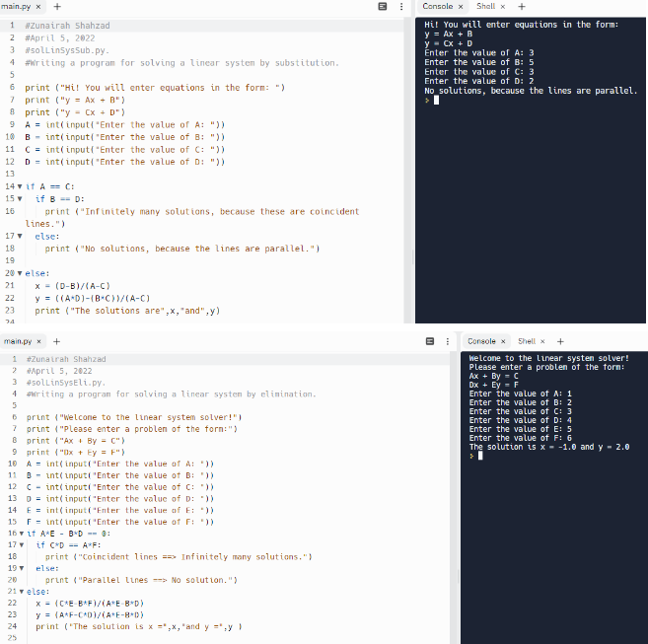Select the Console tab in bottom pane
The height and width of the screenshot is (644, 648).
pos(480,341)
